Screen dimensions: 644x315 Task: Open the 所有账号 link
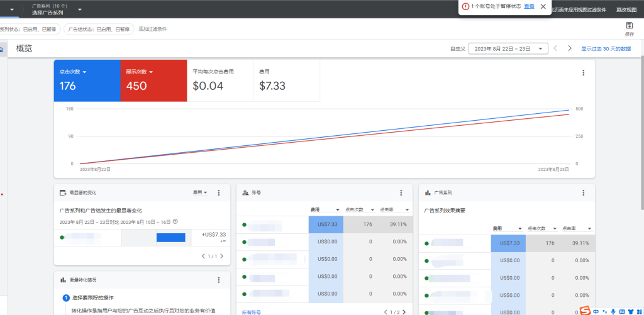[x=252, y=312]
